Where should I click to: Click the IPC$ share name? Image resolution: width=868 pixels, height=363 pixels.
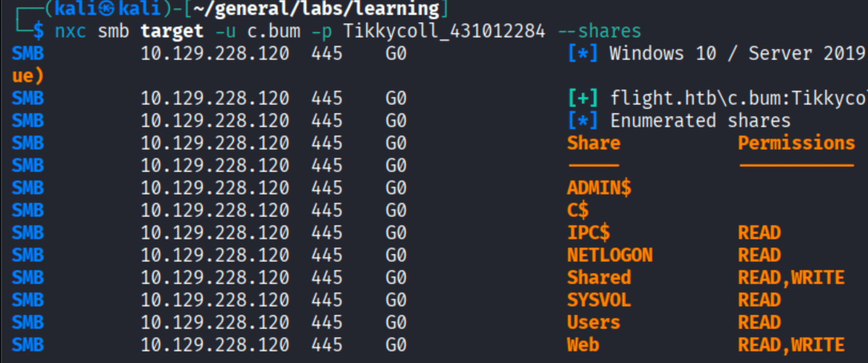(x=588, y=233)
